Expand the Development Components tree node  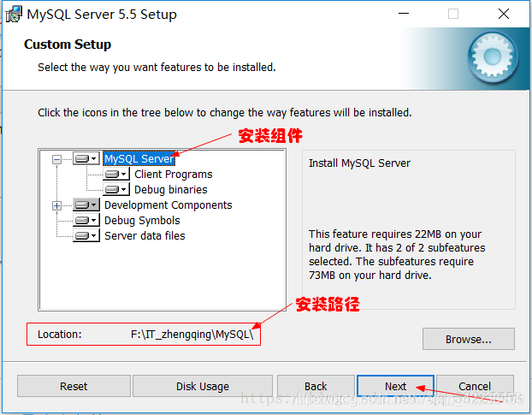click(x=57, y=205)
